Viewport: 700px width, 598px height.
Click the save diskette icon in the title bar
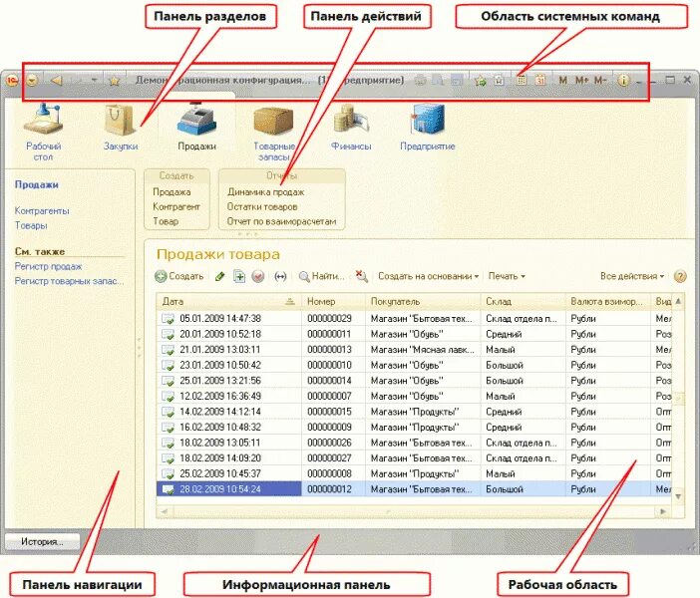pyautogui.click(x=457, y=81)
